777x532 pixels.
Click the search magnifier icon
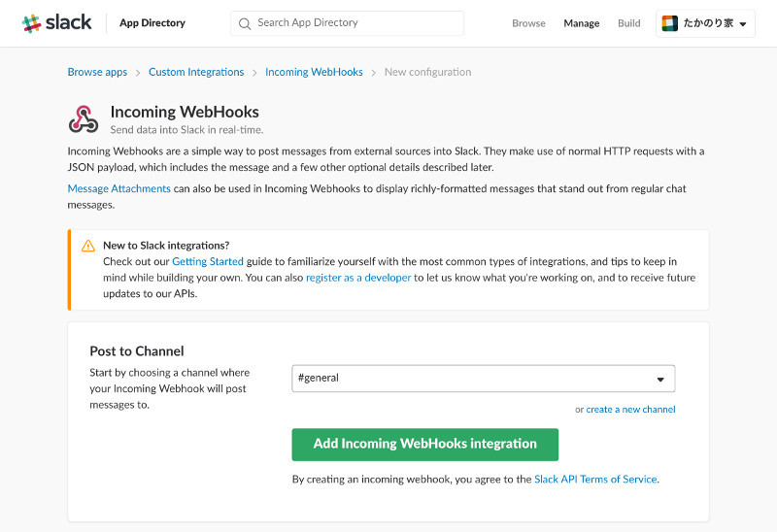245,23
